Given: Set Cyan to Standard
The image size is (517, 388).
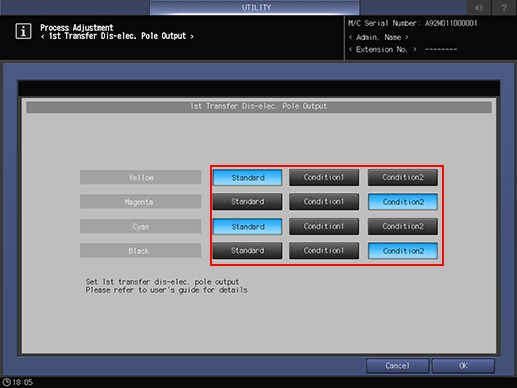Looking at the screenshot, I should [x=247, y=226].
